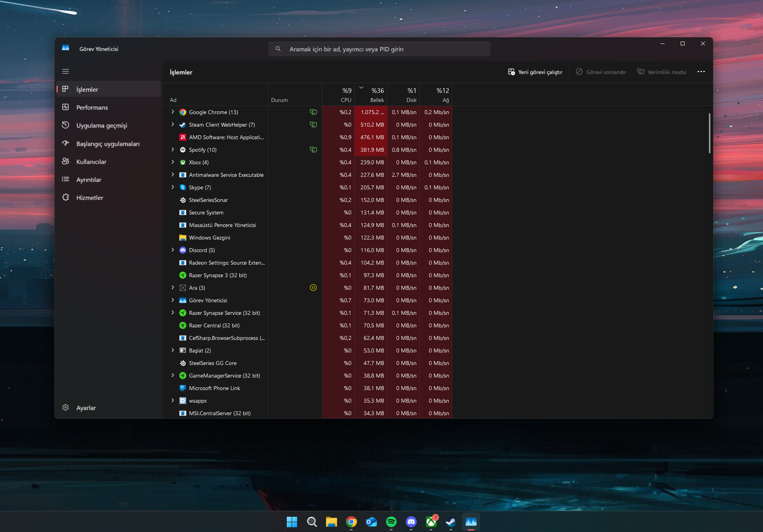763x532 pixels.
Task: Click Yeni görevi çalıştır button
Action: pos(535,72)
